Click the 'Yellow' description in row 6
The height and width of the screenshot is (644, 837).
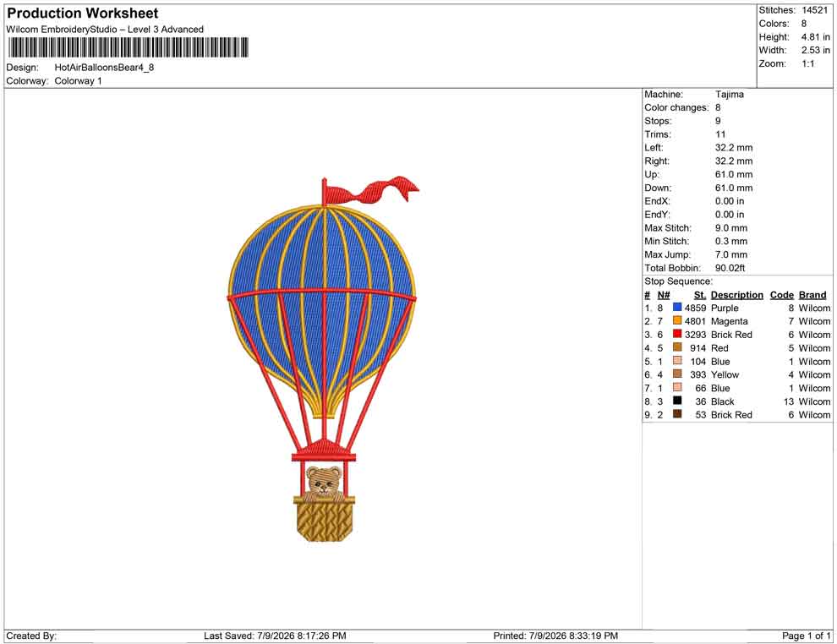click(725, 375)
